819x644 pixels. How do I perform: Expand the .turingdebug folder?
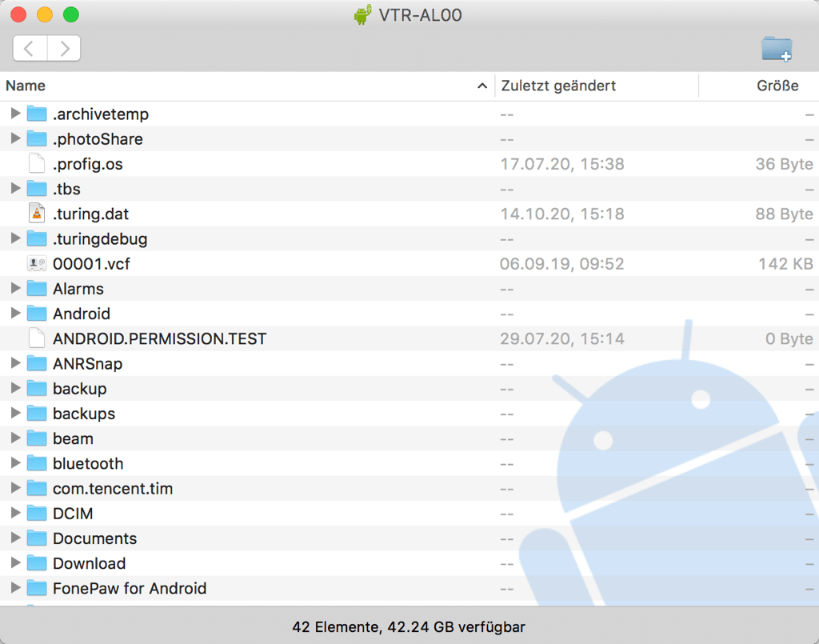15,238
